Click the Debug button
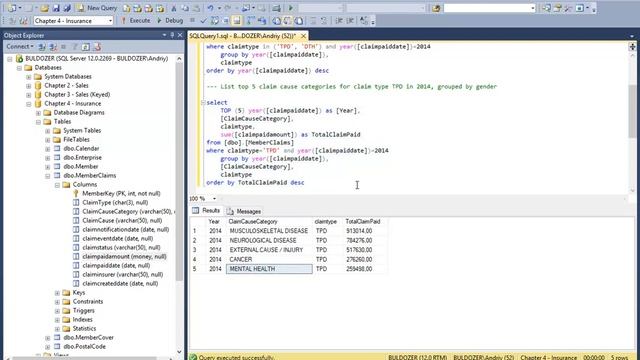The image size is (640, 360). click(170, 20)
